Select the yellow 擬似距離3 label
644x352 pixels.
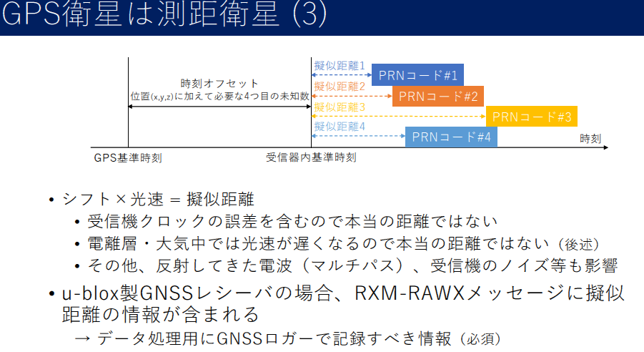(340, 107)
